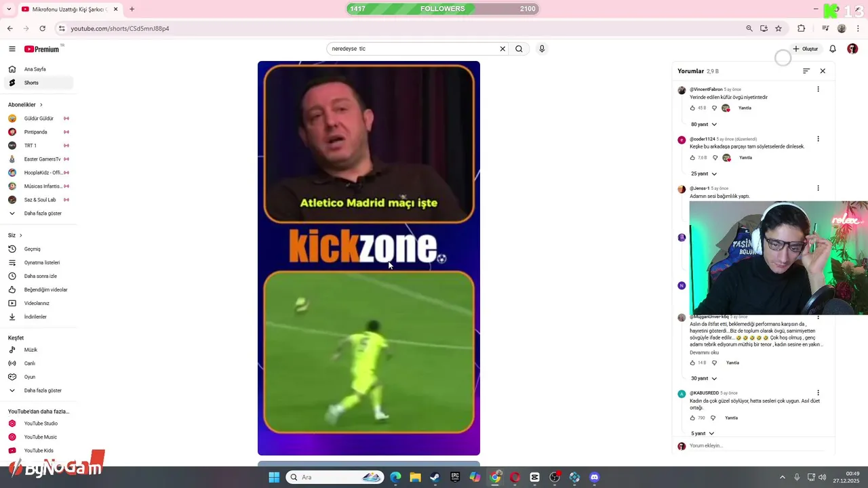Open Windows Start menu

(x=274, y=477)
